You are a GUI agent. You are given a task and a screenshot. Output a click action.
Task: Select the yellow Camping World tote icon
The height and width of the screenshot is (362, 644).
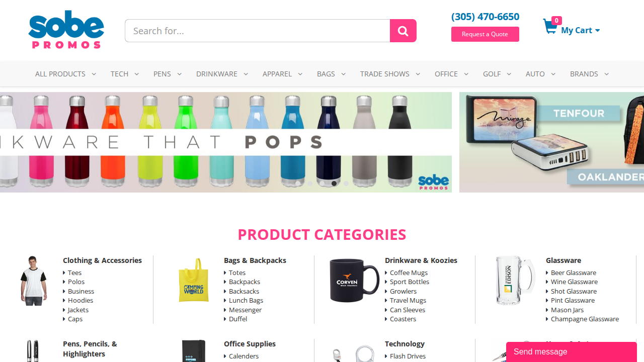tap(194, 280)
